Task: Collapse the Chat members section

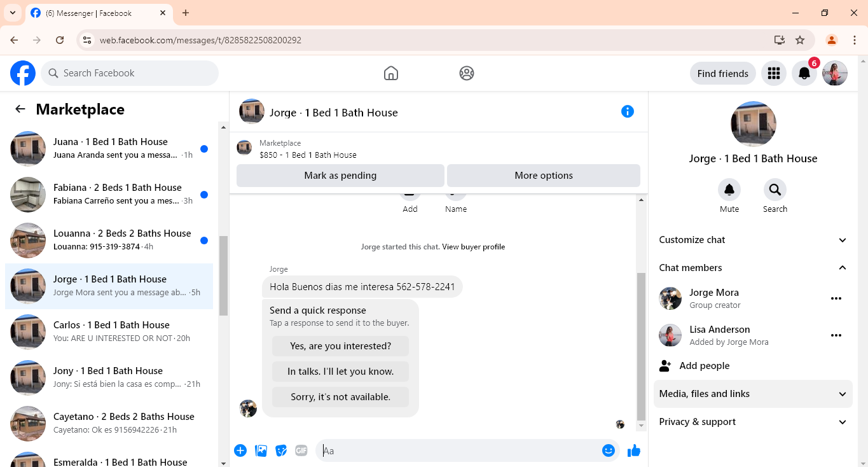Action: (753, 268)
